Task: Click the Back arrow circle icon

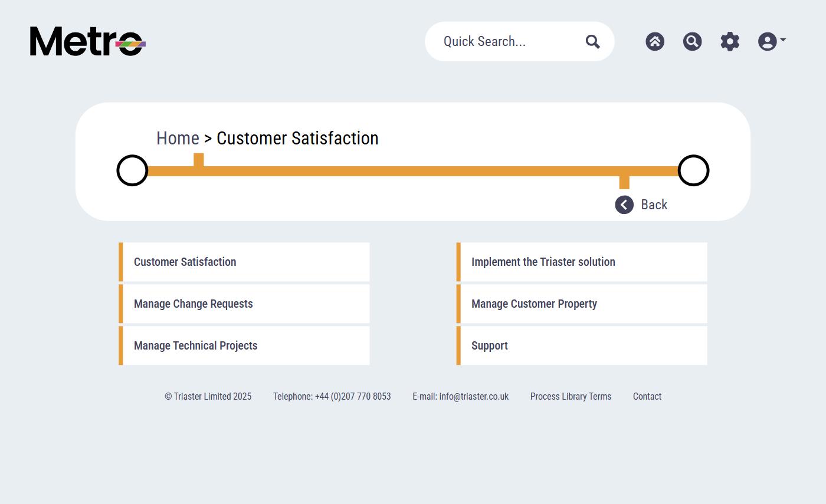Action: [x=624, y=205]
